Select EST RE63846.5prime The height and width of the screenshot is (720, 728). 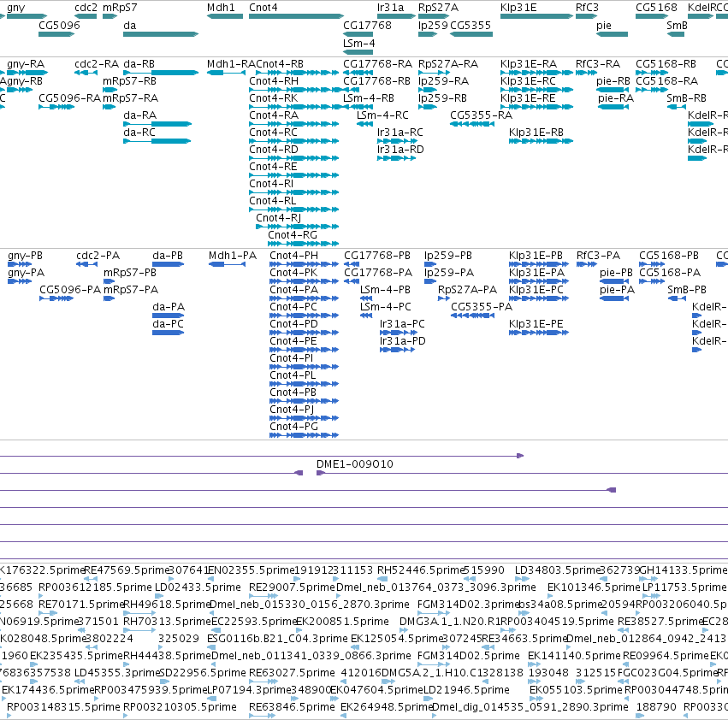(292, 707)
